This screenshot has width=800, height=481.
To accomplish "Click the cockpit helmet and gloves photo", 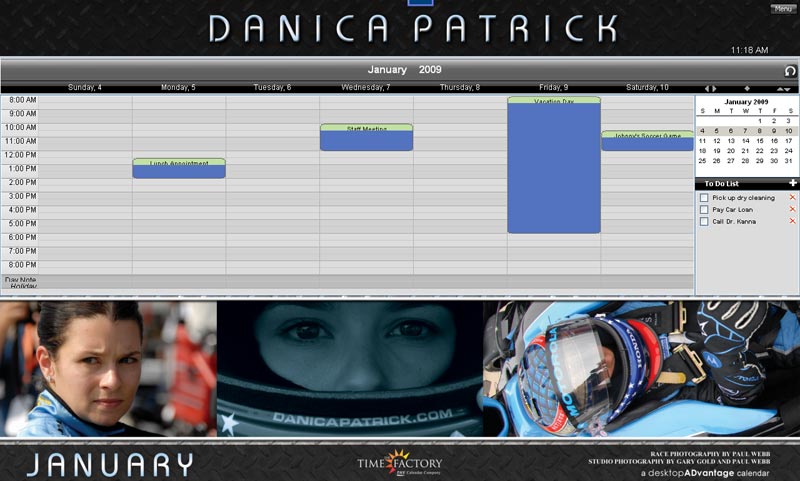I will coord(642,369).
